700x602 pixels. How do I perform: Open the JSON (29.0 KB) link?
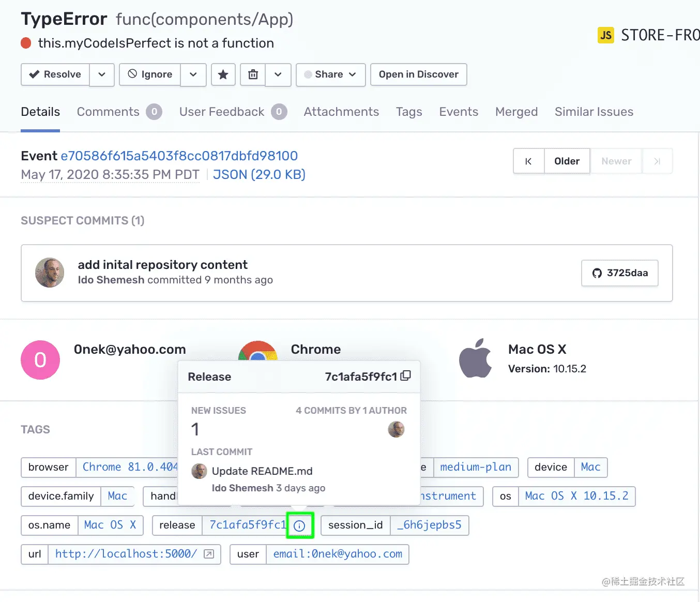pos(259,175)
